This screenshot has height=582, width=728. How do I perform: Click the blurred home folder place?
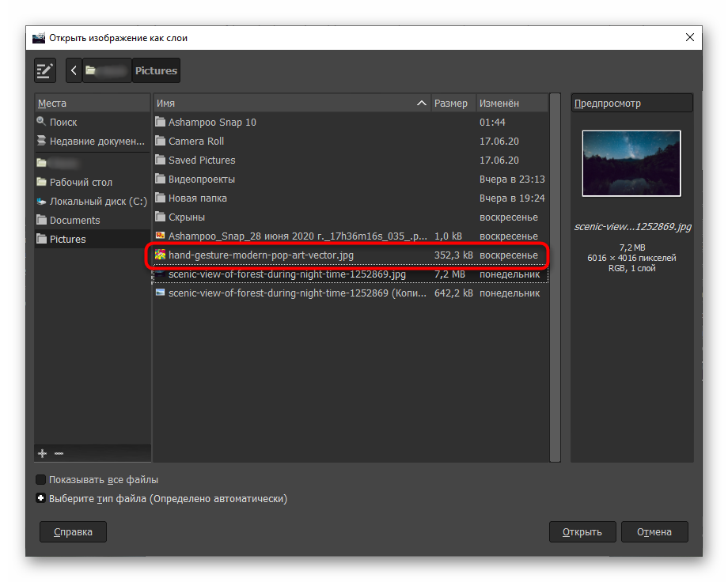pos(93,163)
